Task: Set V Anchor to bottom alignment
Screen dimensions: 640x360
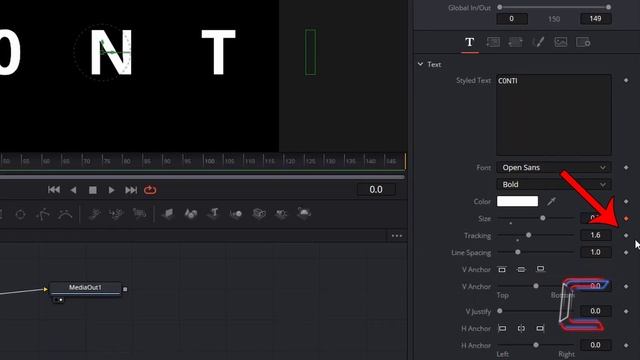Action: (x=540, y=269)
